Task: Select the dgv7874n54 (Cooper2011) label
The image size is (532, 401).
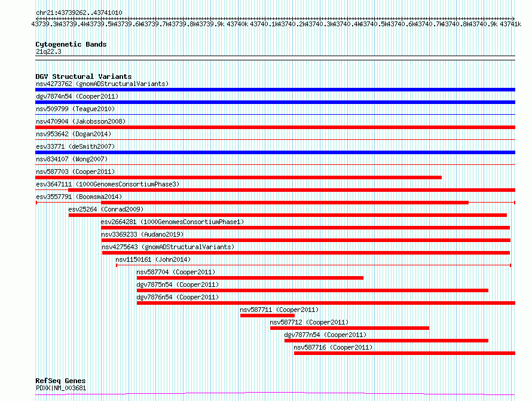Action: pos(77,96)
